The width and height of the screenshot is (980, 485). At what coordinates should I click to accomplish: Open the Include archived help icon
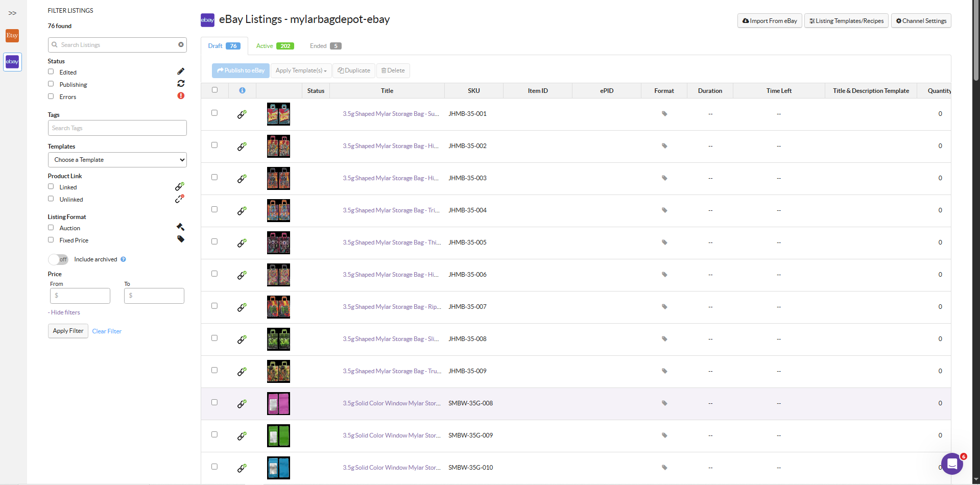point(123,259)
